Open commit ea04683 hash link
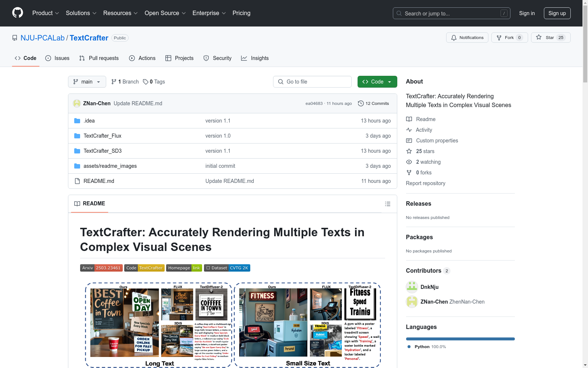This screenshot has height=368, width=588. 314,103
